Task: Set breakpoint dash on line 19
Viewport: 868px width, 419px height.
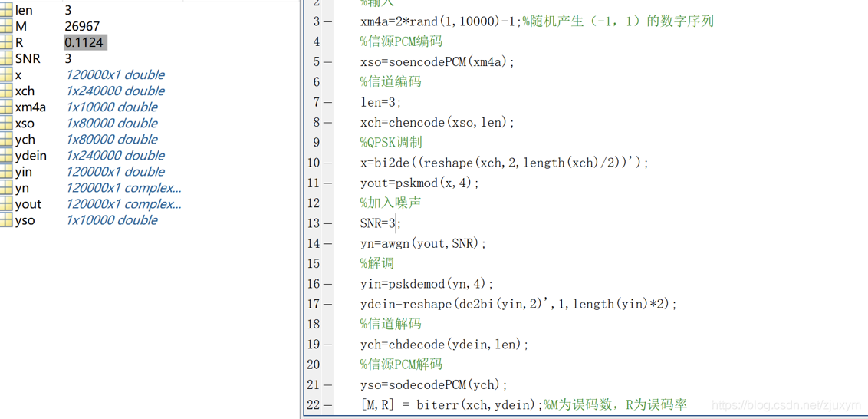Action: click(x=327, y=345)
